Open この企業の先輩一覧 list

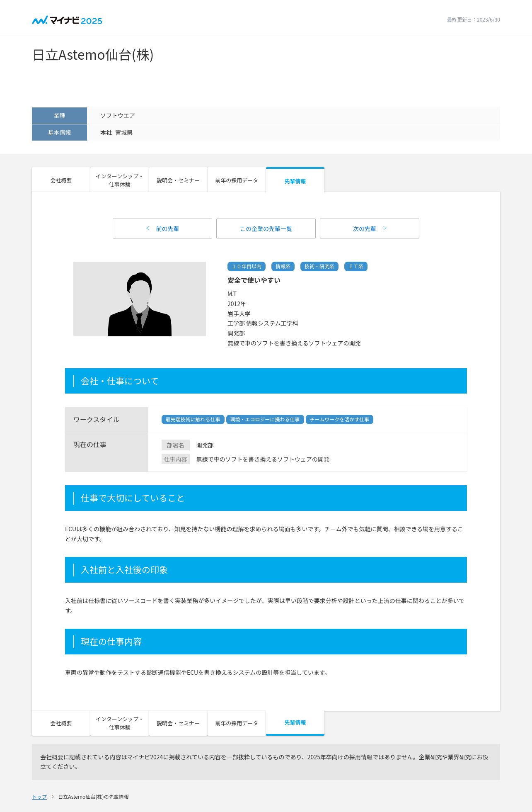click(266, 229)
